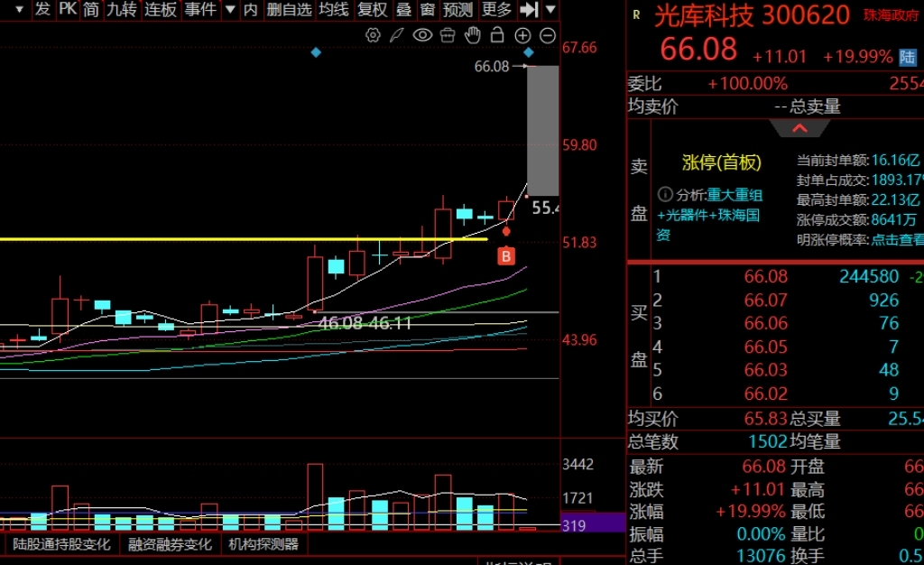Click bid volume 244580
924x565 pixels.
869,276
